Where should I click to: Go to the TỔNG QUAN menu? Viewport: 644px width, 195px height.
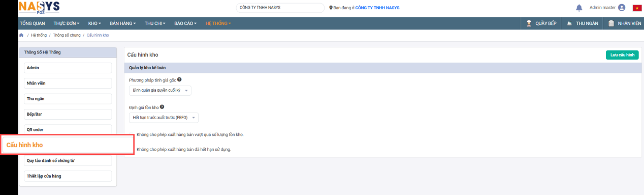pos(32,23)
